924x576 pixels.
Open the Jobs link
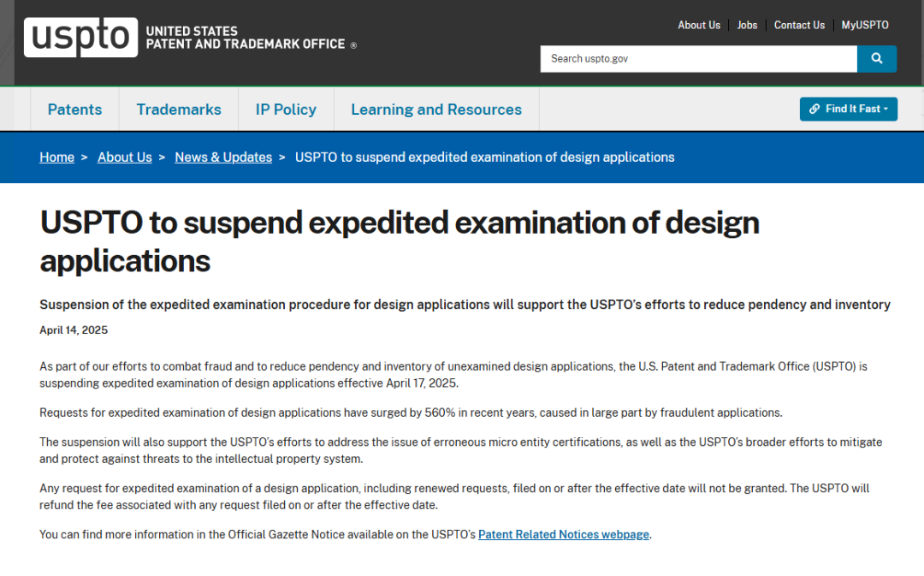pyautogui.click(x=747, y=25)
